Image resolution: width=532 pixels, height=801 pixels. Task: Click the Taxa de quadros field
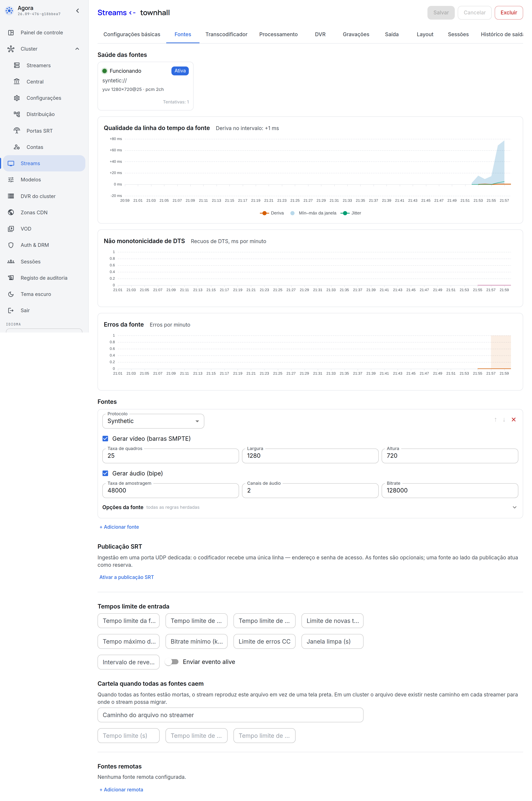point(170,456)
